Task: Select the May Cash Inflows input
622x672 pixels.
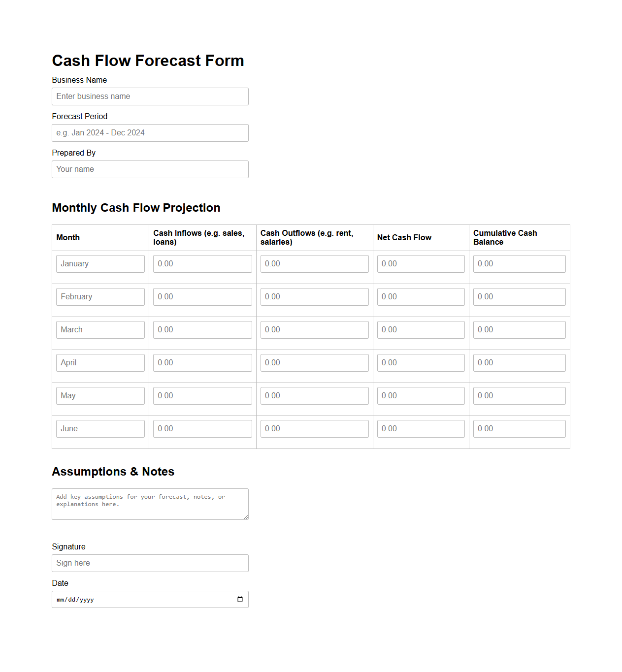Action: tap(202, 395)
